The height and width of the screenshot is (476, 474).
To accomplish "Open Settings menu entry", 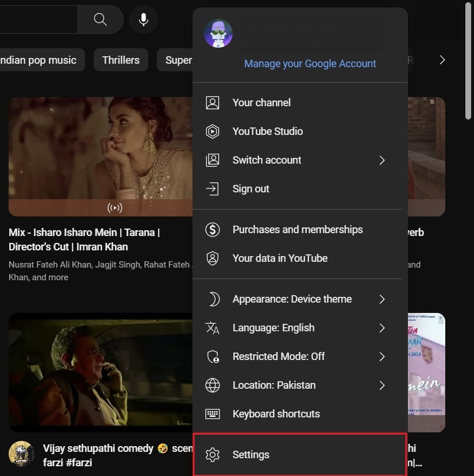I will 300,455.
